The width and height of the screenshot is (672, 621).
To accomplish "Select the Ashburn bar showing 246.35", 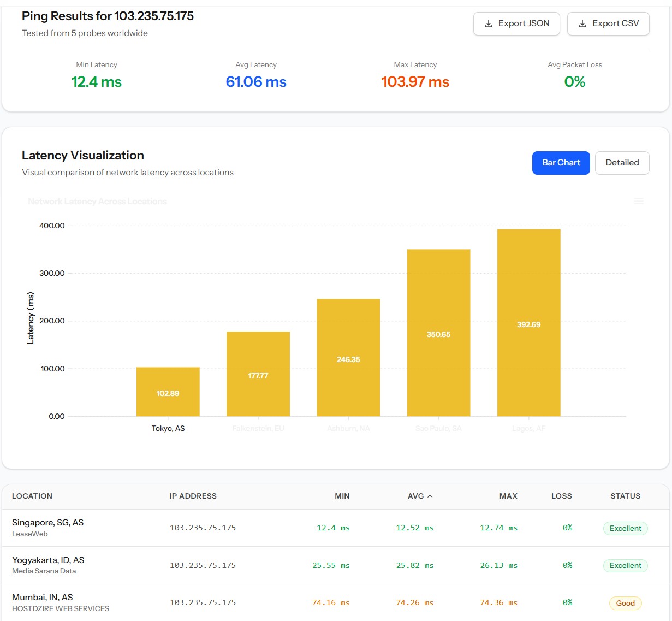I will click(348, 358).
